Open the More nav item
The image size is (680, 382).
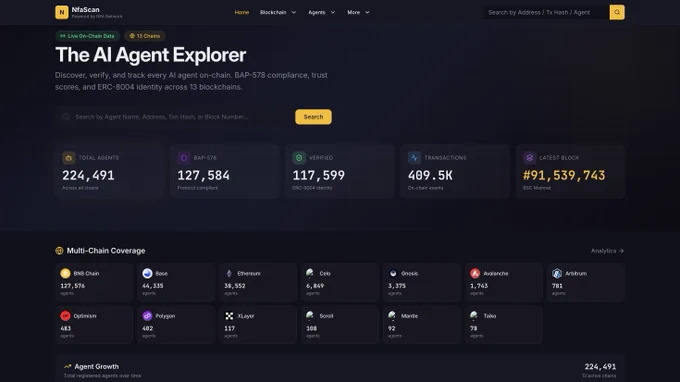[x=353, y=13]
